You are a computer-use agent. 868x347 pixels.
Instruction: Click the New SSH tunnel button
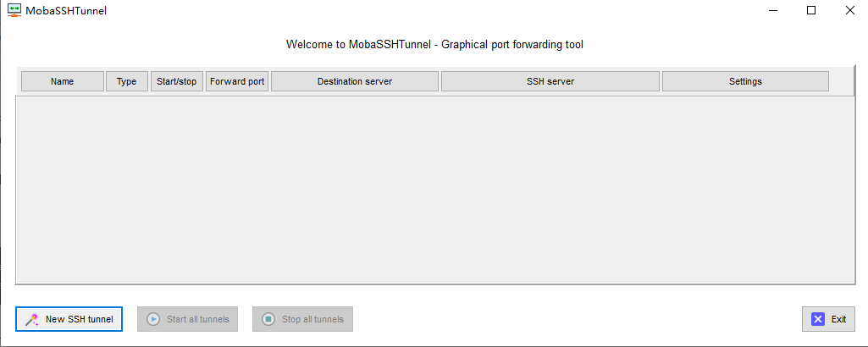[69, 319]
